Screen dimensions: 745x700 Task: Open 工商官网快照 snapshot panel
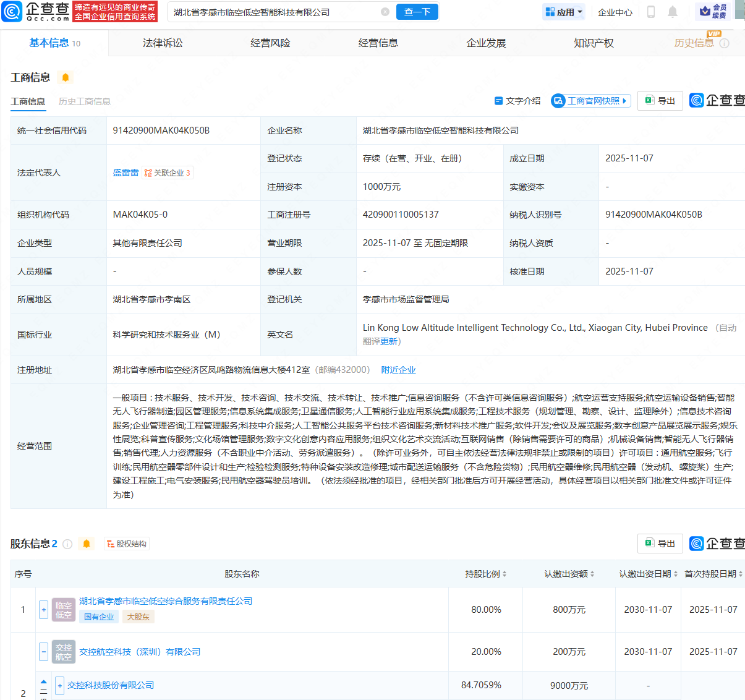coord(590,100)
